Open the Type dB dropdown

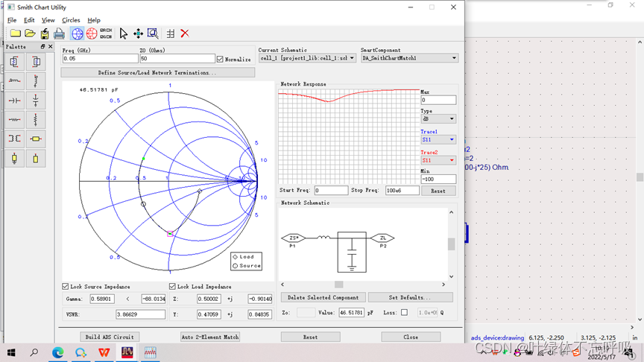coord(438,118)
